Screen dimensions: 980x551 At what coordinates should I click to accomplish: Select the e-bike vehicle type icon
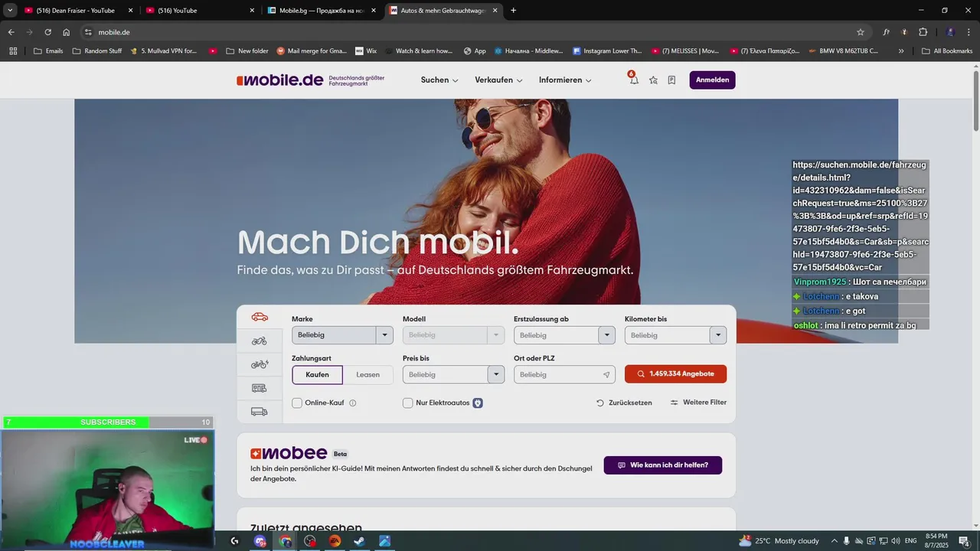(x=260, y=364)
